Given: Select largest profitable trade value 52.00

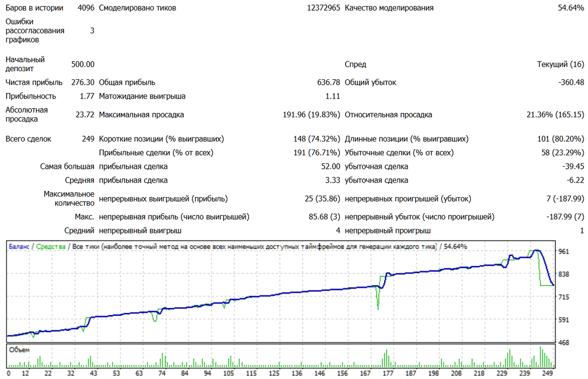Looking at the screenshot, I should click(x=330, y=167).
